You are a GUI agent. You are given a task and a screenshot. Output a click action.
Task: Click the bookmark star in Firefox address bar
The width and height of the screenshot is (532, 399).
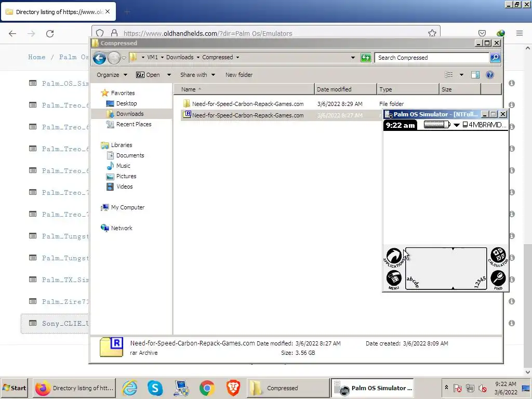point(432,33)
